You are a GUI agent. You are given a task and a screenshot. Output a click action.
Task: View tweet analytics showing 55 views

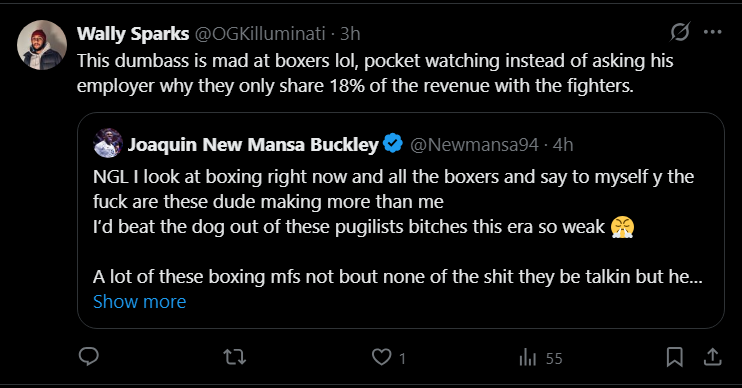click(x=540, y=358)
